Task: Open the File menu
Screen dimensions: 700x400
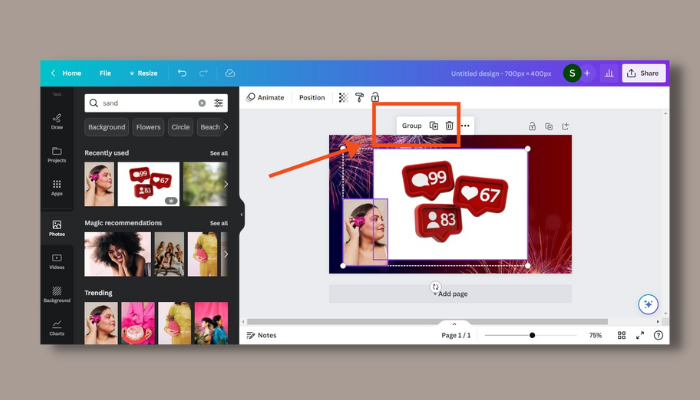Action: [105, 73]
